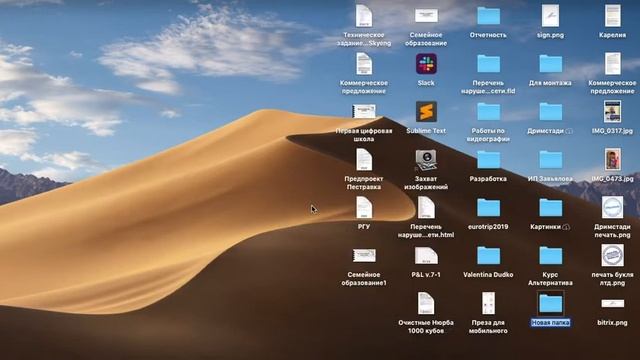Select the Захват изображений app icon
This screenshot has width=640, height=360.
[426, 160]
